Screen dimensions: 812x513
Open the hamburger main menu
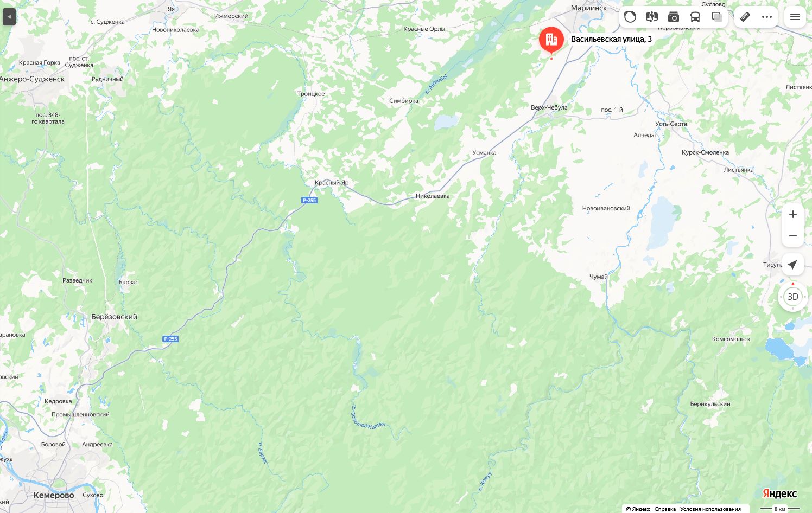pyautogui.click(x=795, y=17)
